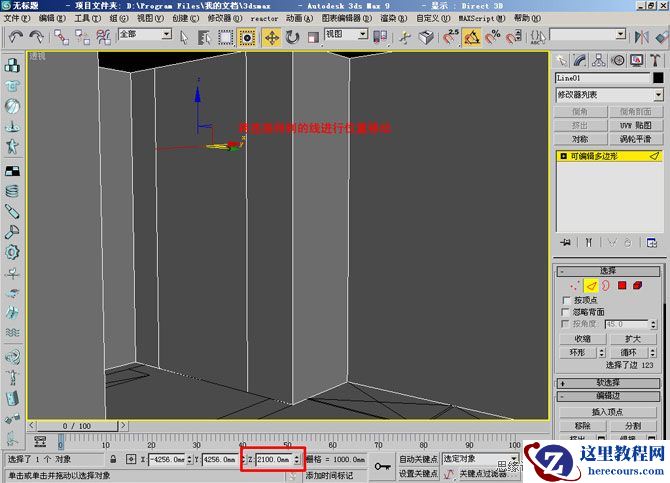Viewport: 670px width, 483px height.
Task: Toggle the 2.5D Snaps magnet
Action: coord(450,38)
